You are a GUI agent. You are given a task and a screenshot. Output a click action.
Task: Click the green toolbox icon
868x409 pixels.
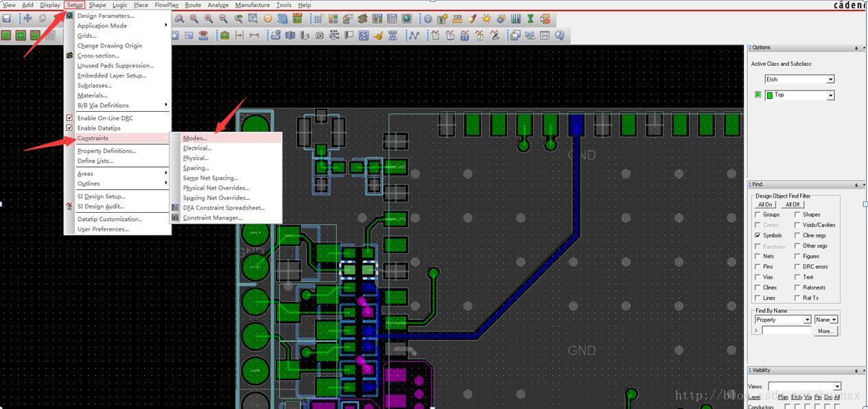click(224, 35)
